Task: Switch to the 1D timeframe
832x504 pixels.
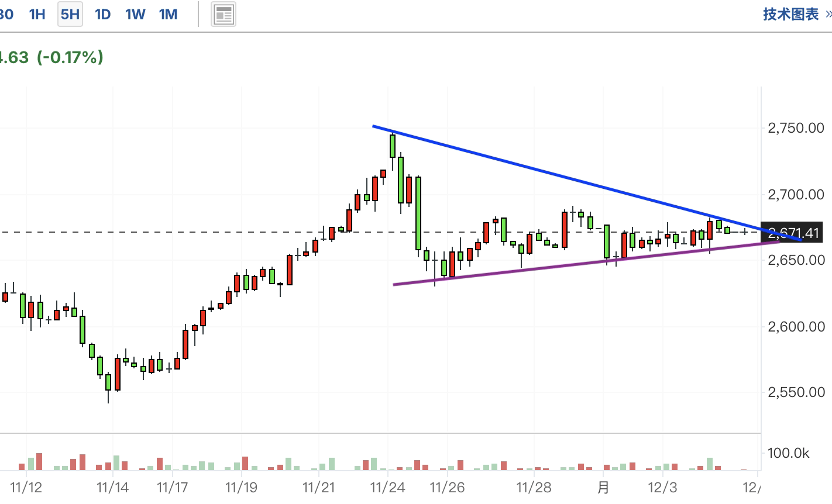Action: [x=103, y=15]
